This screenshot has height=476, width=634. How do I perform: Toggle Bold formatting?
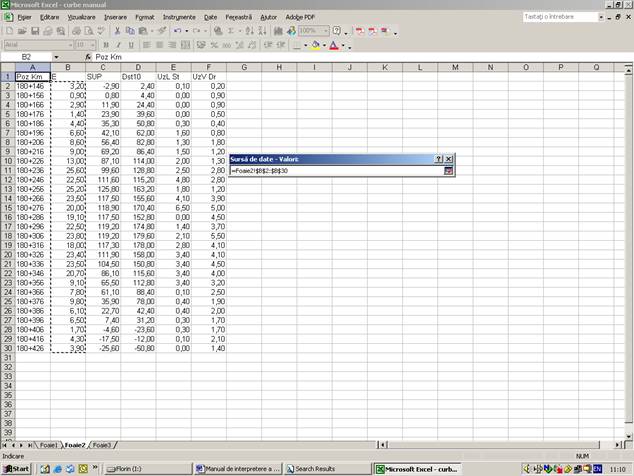pos(105,45)
